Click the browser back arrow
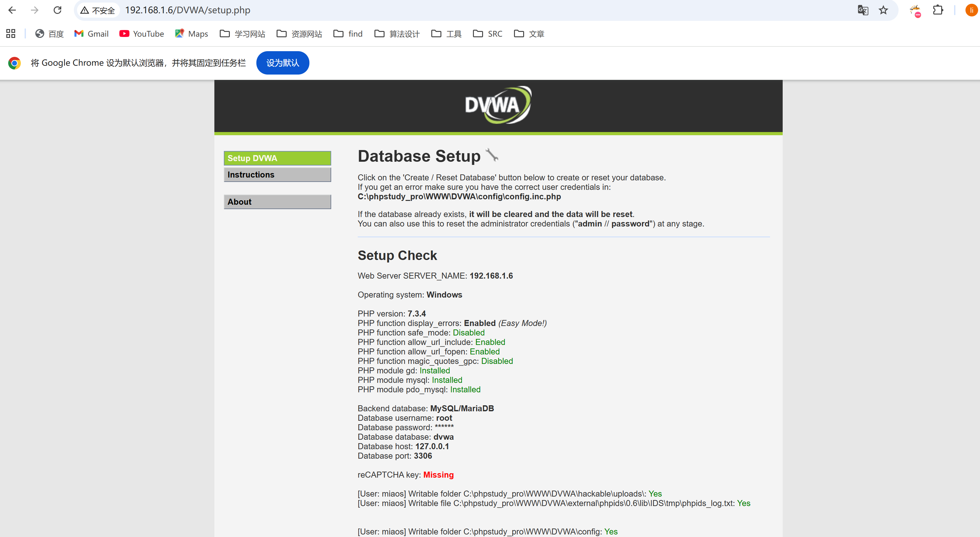Viewport: 980px width, 537px height. click(x=12, y=10)
